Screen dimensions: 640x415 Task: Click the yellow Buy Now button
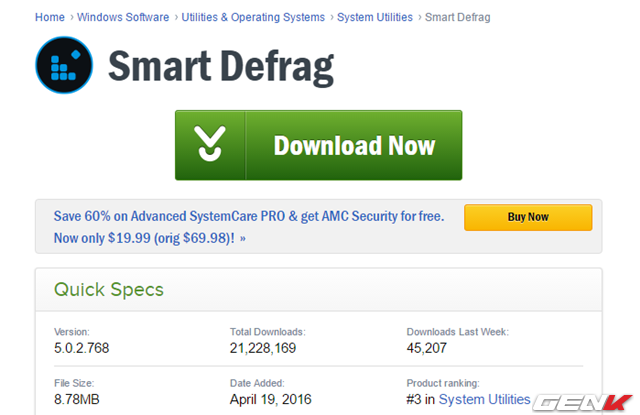528,217
